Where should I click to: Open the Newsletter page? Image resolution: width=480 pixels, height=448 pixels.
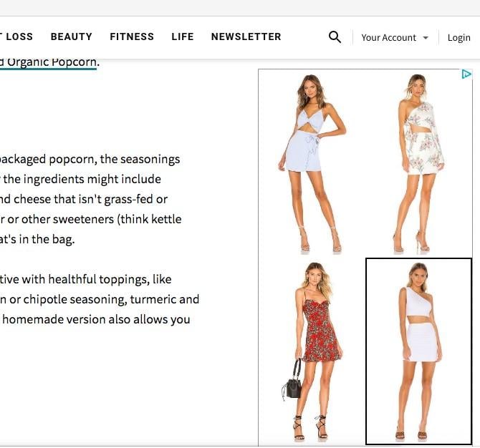(246, 36)
